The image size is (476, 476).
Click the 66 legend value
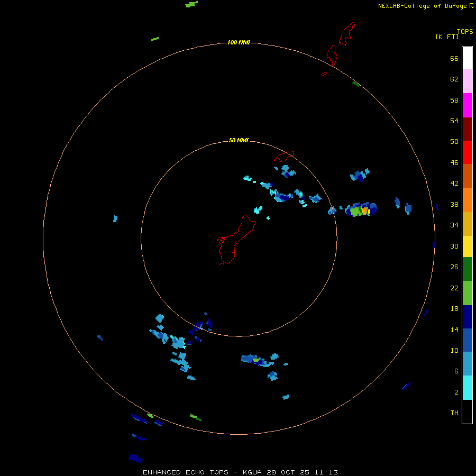point(454,58)
